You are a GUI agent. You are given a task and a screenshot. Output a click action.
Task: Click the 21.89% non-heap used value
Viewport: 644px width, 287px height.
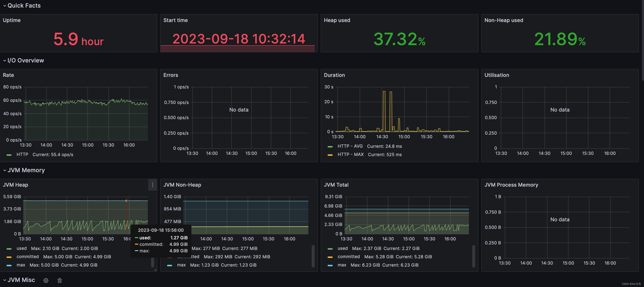560,39
